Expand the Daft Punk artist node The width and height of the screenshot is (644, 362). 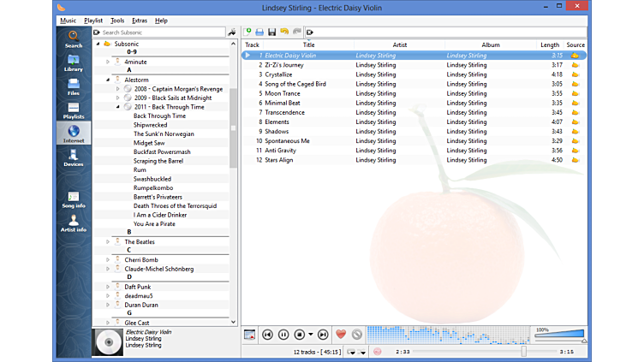(108, 287)
